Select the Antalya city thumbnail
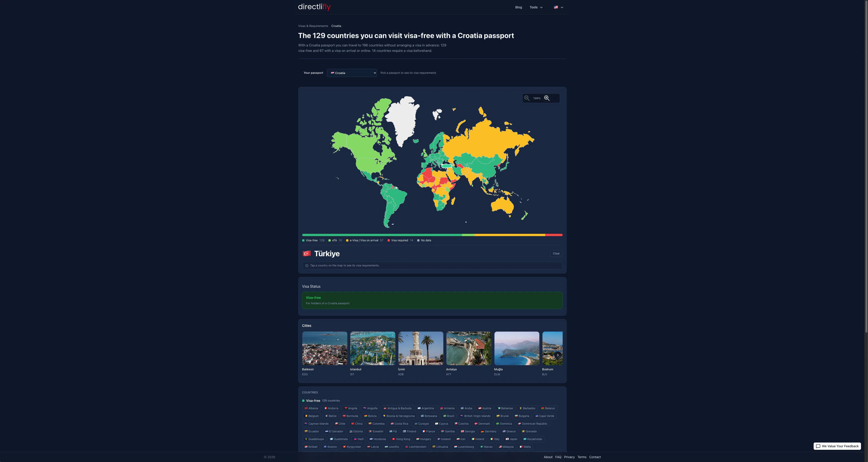 (469, 348)
